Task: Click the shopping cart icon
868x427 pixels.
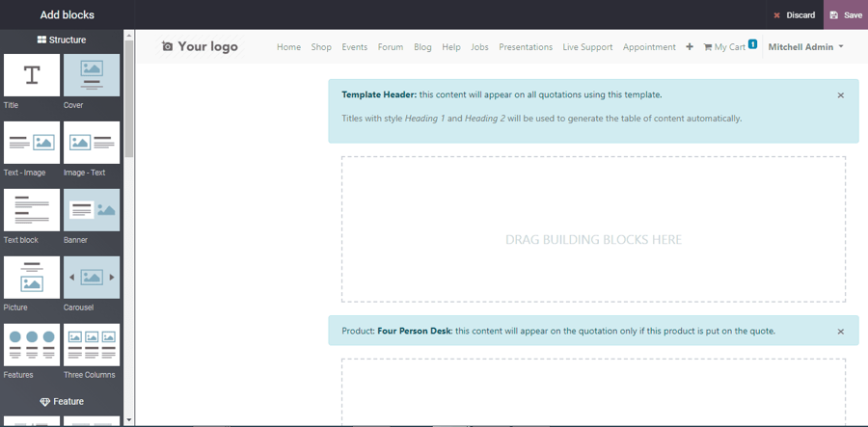Action: click(x=708, y=47)
